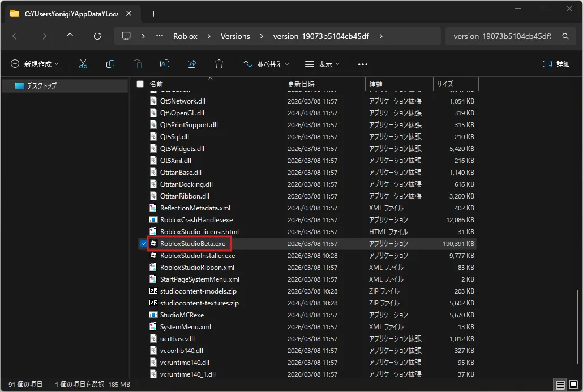This screenshot has height=392, width=583.
Task: Select デスクトップ in navigation pane
Action: 65,85
